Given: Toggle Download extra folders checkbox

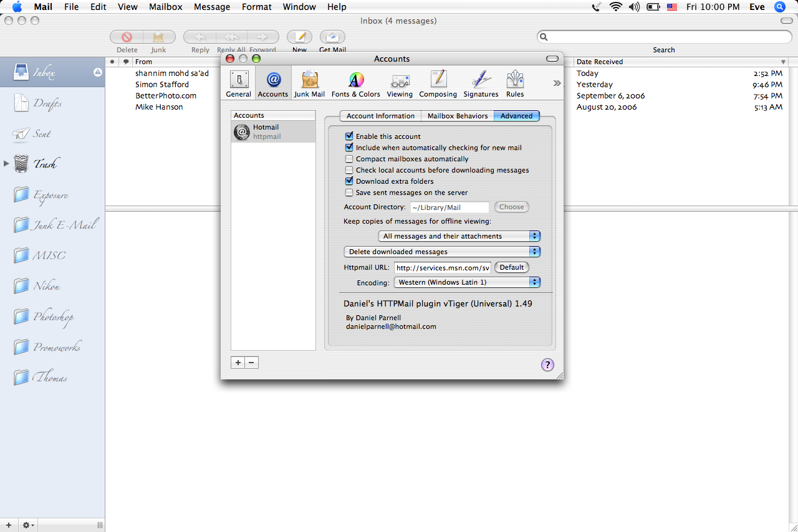Looking at the screenshot, I should 349,181.
